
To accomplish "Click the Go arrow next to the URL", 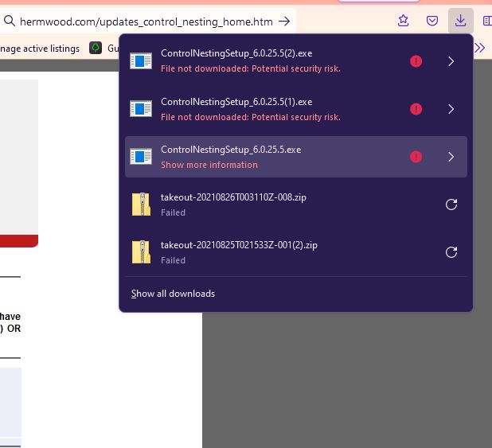I will pyautogui.click(x=284, y=21).
